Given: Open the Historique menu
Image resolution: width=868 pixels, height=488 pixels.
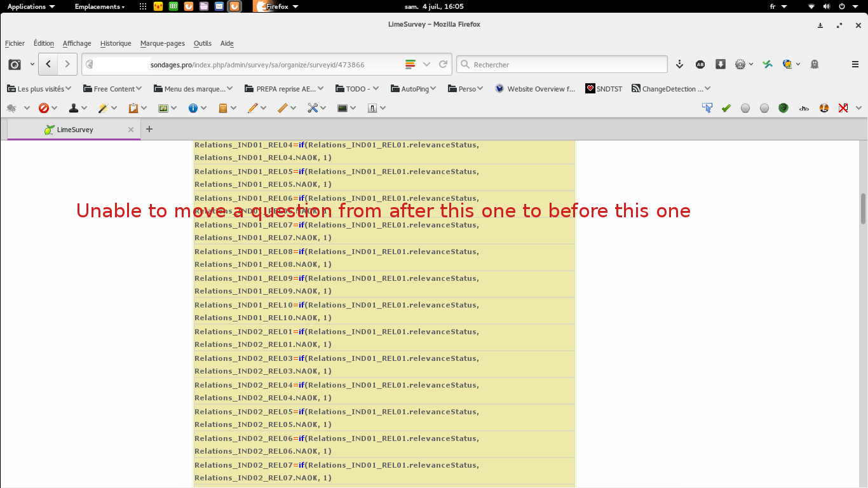Looking at the screenshot, I should point(116,43).
